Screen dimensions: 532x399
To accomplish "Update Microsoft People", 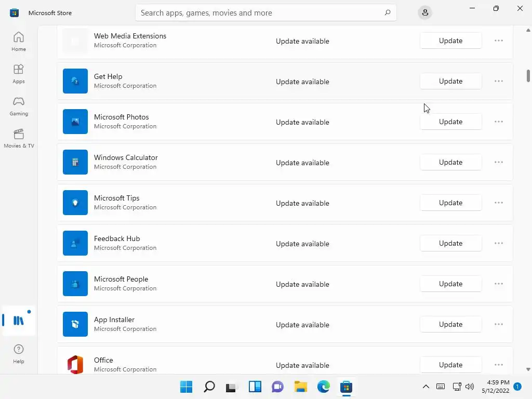I will 450,284.
